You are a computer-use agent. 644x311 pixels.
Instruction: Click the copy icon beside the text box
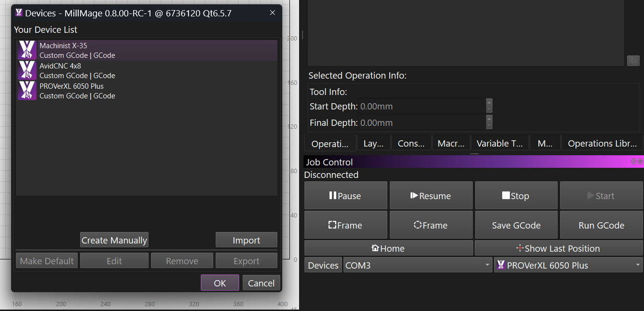click(x=633, y=61)
